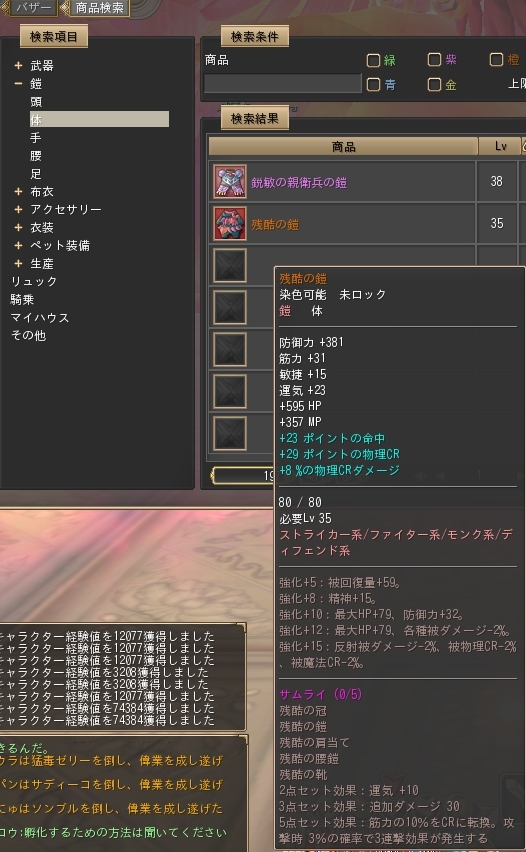Sort results by 商品 column header
The image size is (526, 852).
tap(343, 146)
